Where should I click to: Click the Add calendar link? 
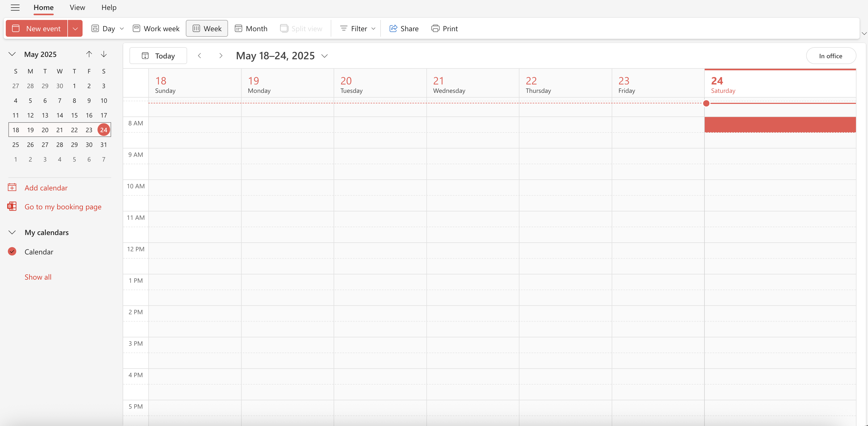pyautogui.click(x=46, y=188)
